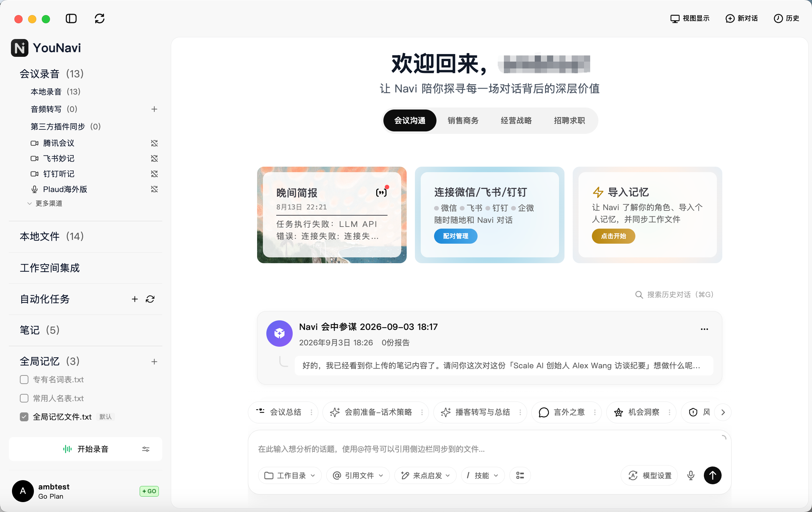812x512 pixels.
Task: Open 播客转写与总结 options dots
Action: coord(520,412)
